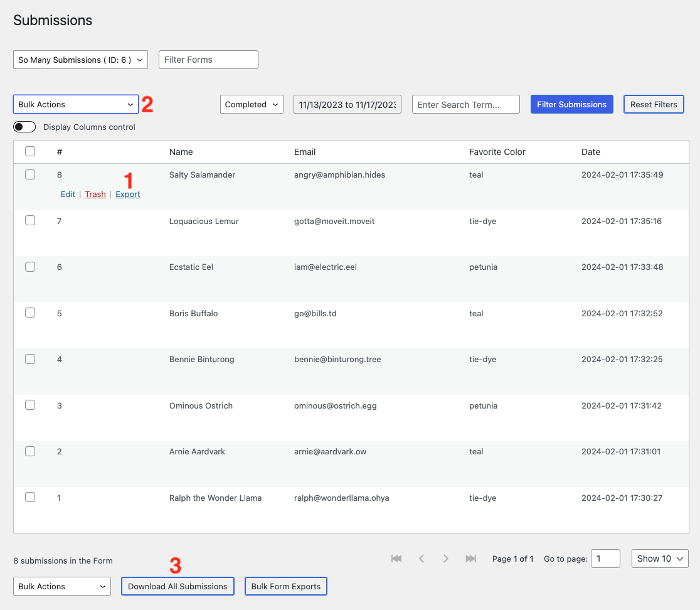This screenshot has width=700, height=610.
Task: Open the Show 10 per-page dropdown
Action: pos(659,559)
